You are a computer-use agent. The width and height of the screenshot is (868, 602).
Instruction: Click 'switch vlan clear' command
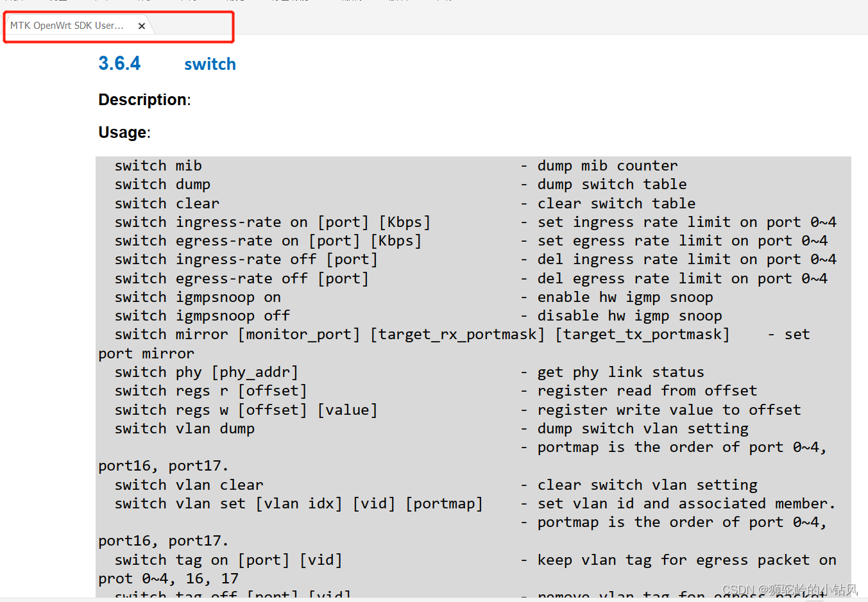(x=189, y=485)
